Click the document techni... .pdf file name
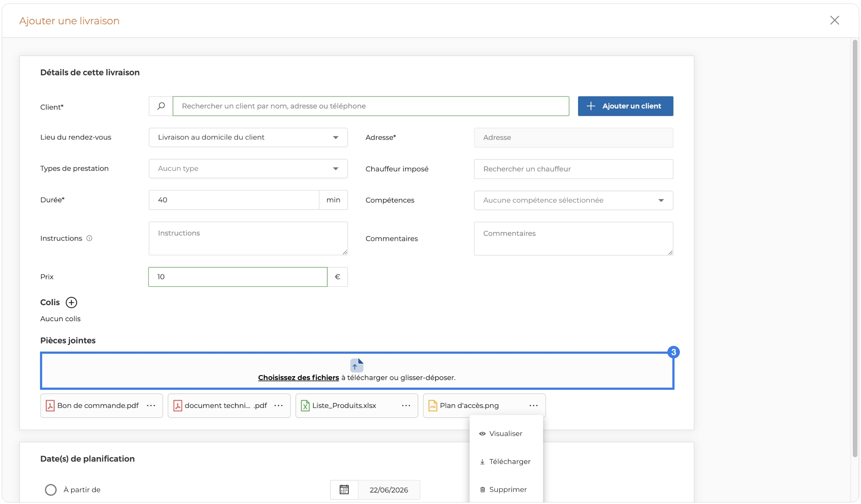Image resolution: width=861 pixels, height=504 pixels. 226,405
